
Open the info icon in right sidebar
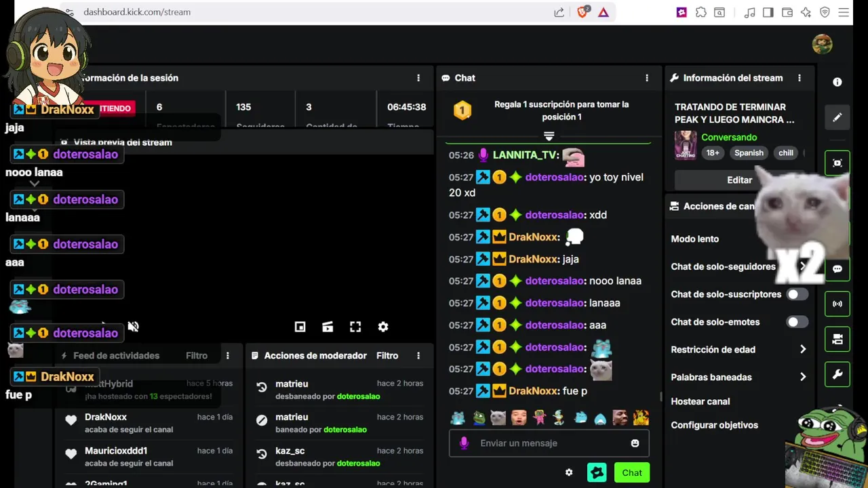(837, 82)
